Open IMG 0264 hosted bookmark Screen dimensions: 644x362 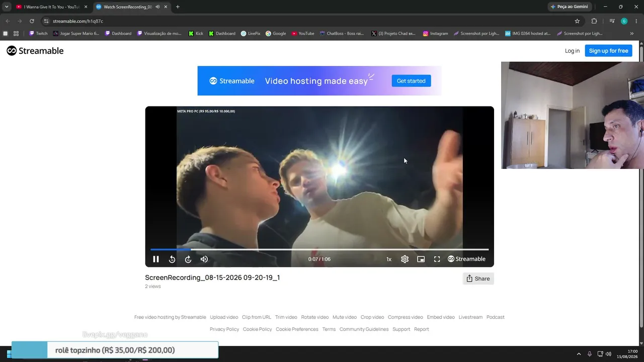(x=528, y=34)
